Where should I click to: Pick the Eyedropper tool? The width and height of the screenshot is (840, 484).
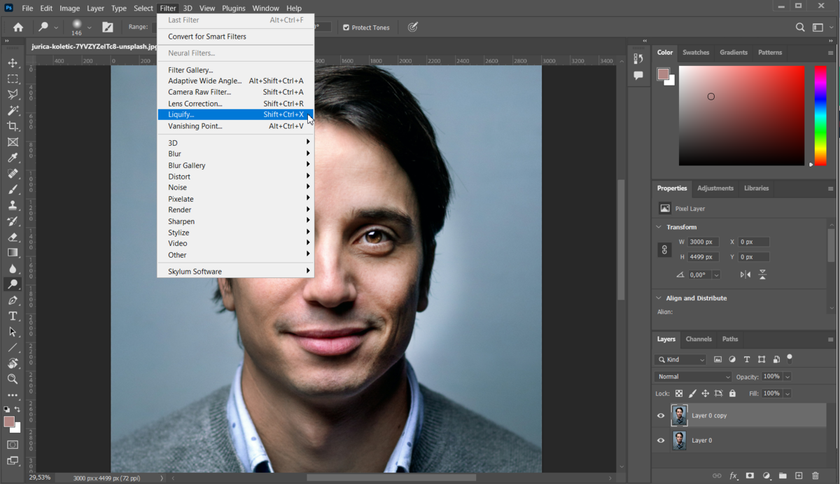click(x=13, y=158)
